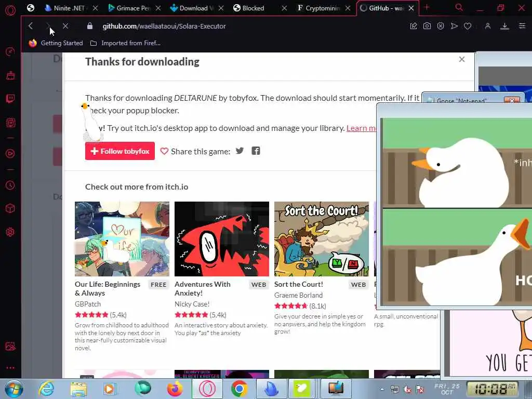This screenshot has width=532, height=399.
Task: Open the chip-shaped sidebar icon
Action: tap(10, 123)
